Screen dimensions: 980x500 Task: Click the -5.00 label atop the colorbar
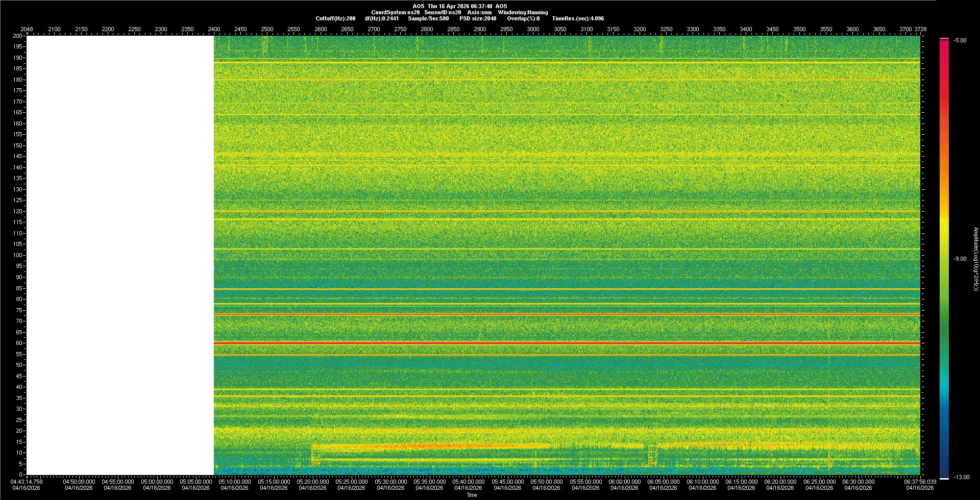coord(960,41)
